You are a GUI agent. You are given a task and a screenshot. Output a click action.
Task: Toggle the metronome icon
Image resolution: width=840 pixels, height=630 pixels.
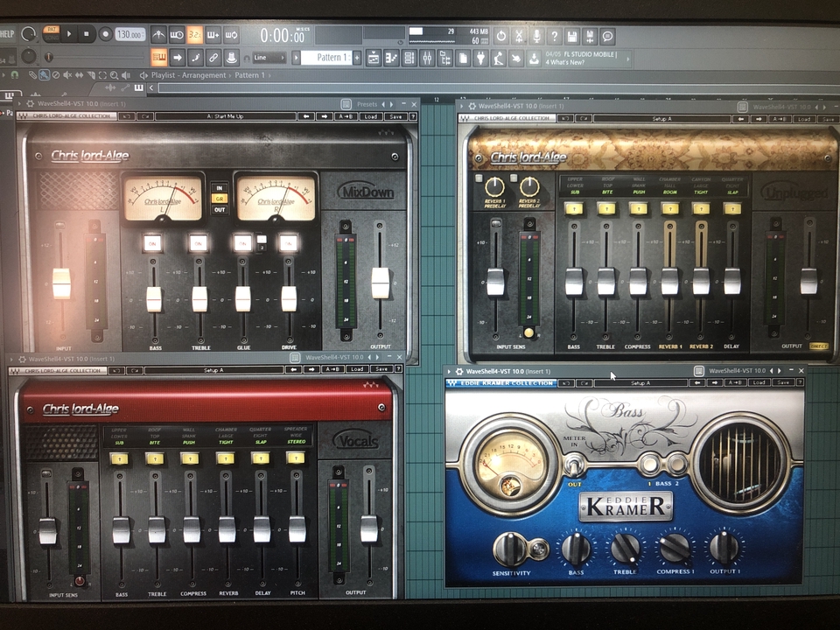(x=158, y=35)
